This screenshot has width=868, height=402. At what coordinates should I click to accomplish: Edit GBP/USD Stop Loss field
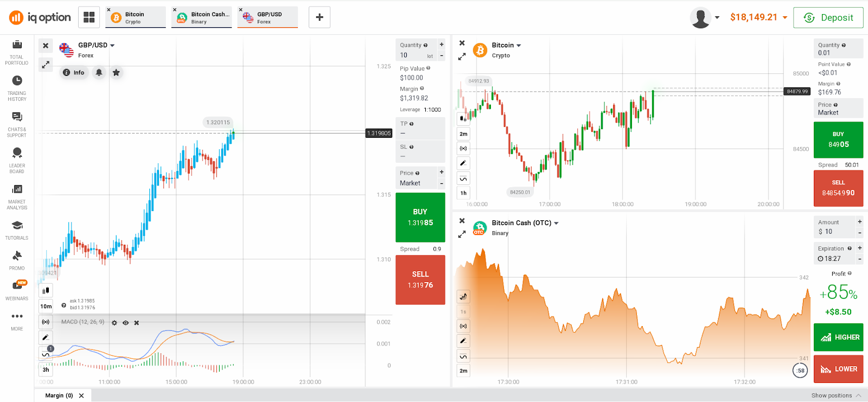pyautogui.click(x=420, y=151)
